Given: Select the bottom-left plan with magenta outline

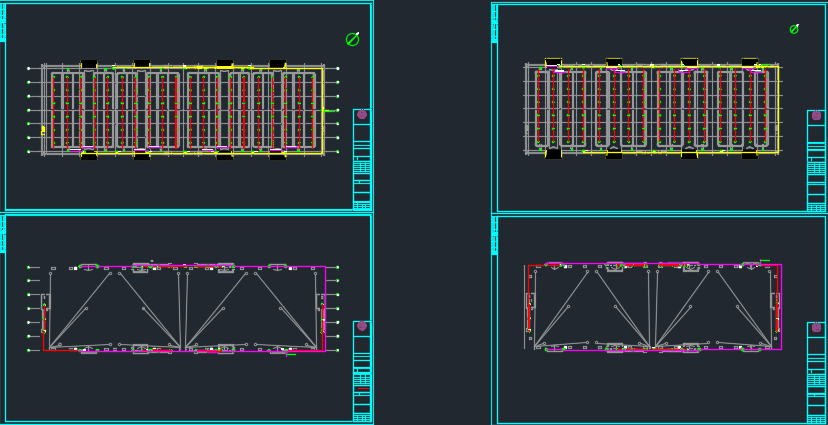Looking at the screenshot, I should [183, 308].
